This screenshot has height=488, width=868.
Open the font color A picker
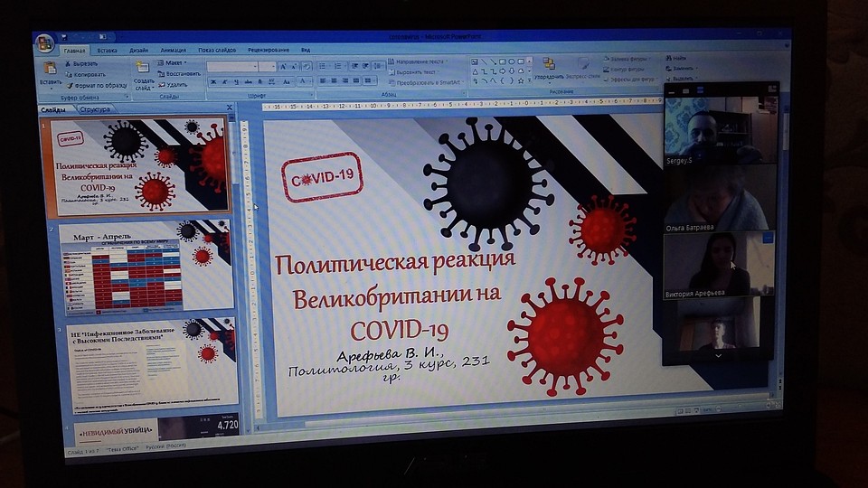pyautogui.click(x=303, y=82)
